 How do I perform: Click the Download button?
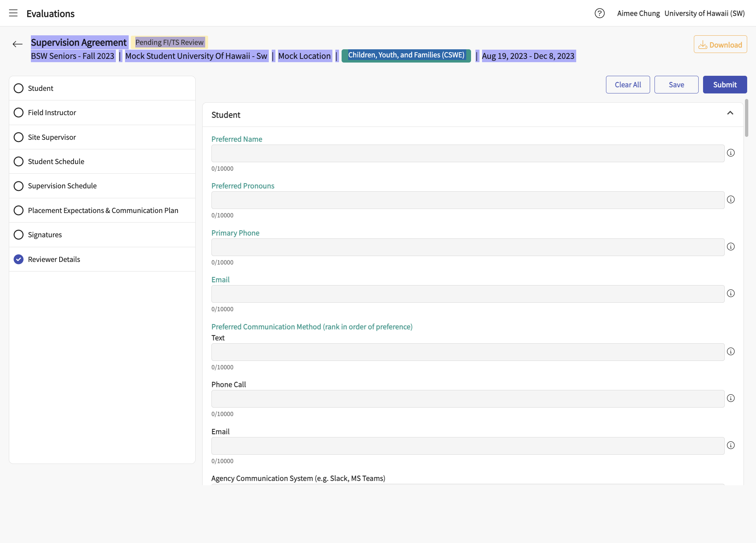(720, 45)
